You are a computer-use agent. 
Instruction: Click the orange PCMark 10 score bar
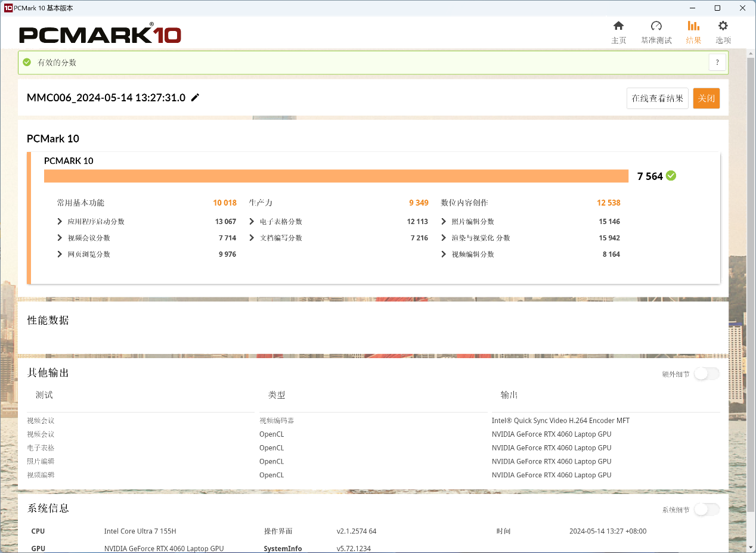coord(336,176)
